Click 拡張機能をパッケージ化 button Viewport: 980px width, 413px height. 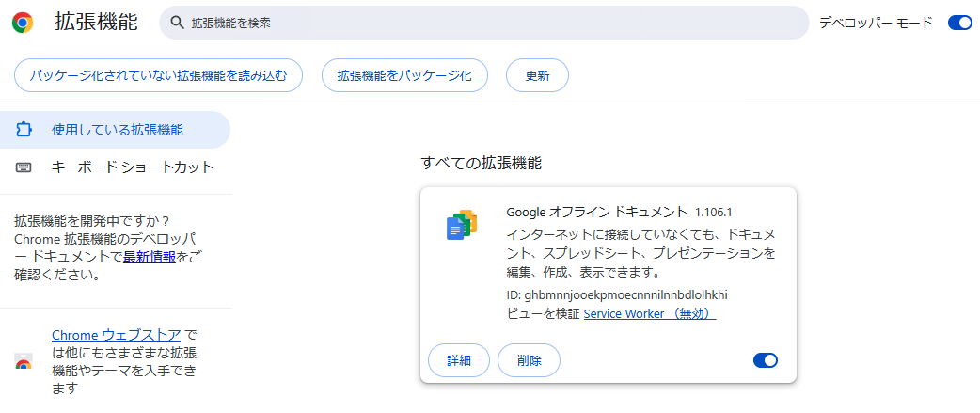tap(404, 75)
